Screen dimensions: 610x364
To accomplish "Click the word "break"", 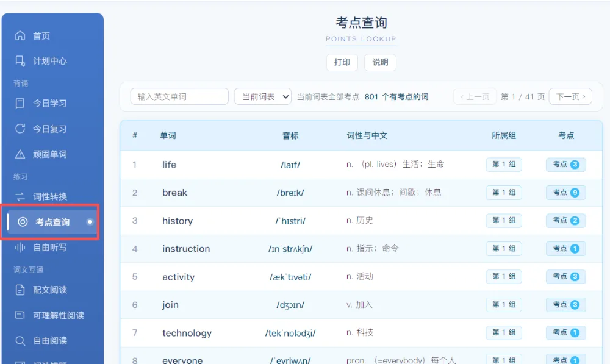I will coord(174,193).
